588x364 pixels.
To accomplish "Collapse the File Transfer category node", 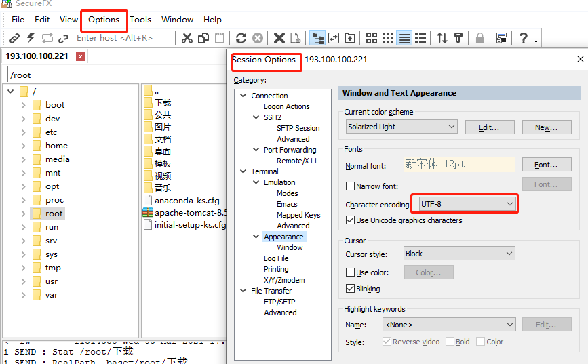I will tap(243, 291).
